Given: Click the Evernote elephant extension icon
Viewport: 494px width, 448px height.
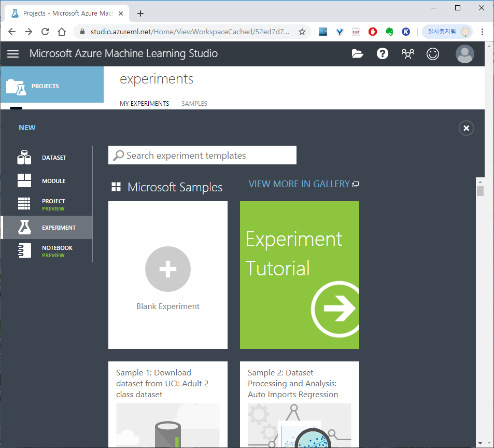Looking at the screenshot, I should pyautogui.click(x=389, y=32).
